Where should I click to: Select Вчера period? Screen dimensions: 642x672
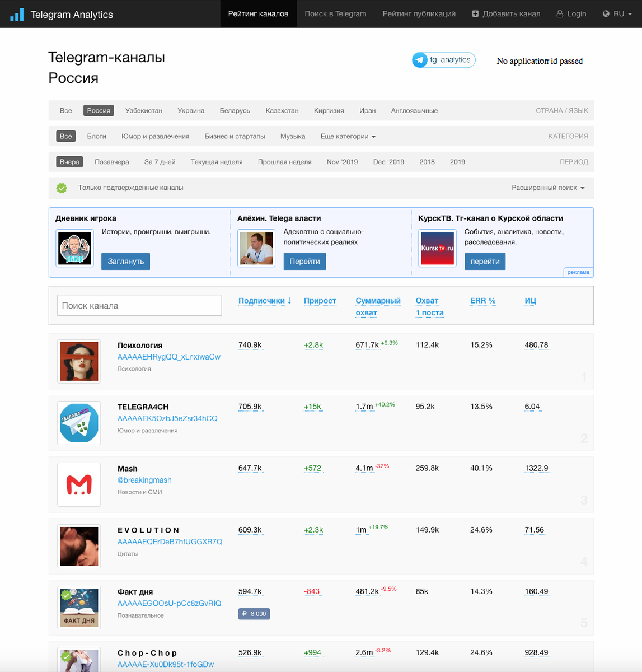tap(69, 162)
